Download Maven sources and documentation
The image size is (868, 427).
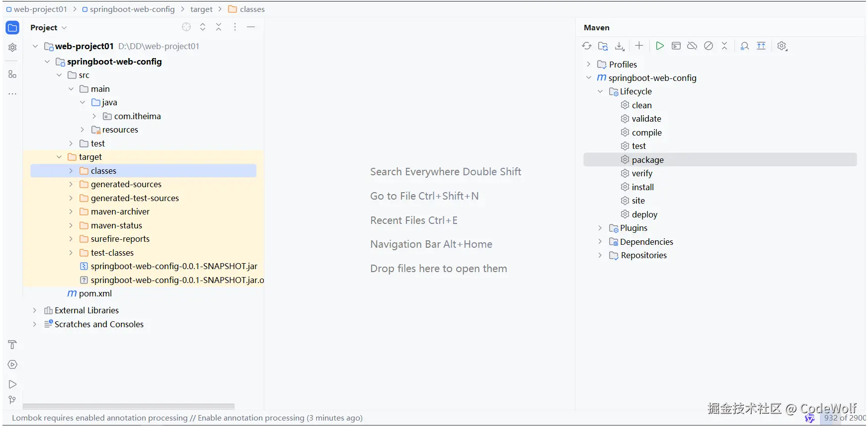(x=620, y=46)
